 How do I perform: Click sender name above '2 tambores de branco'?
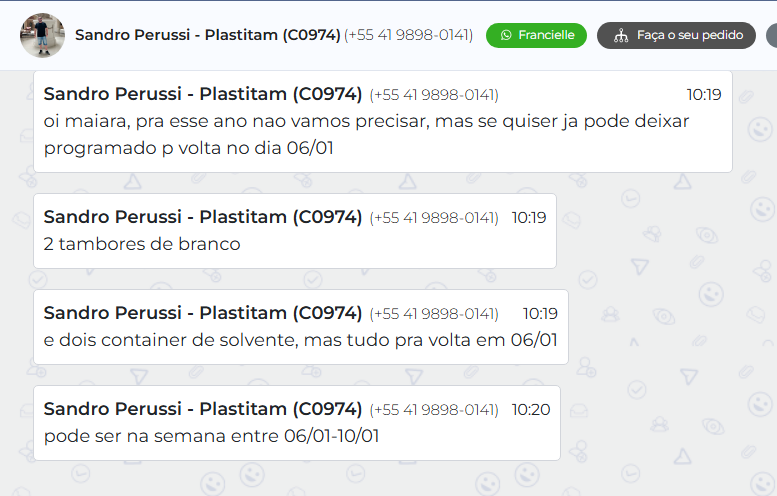[202, 217]
